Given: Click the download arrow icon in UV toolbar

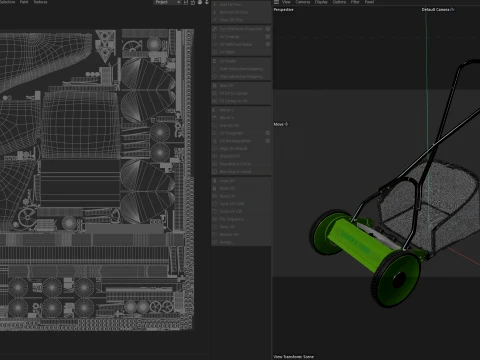Looking at the screenshot, I should [207, 2].
